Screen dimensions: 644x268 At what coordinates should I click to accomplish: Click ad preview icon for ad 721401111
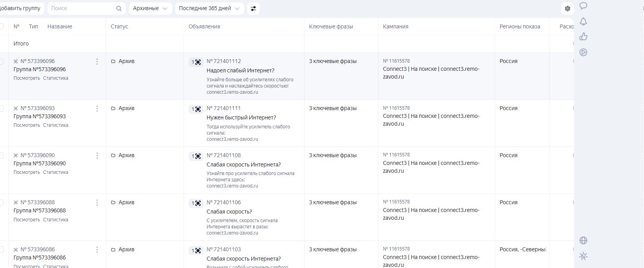coord(196,109)
